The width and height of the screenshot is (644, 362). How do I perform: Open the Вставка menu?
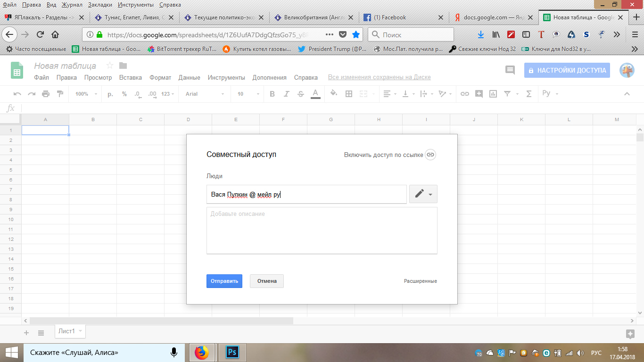pos(131,78)
